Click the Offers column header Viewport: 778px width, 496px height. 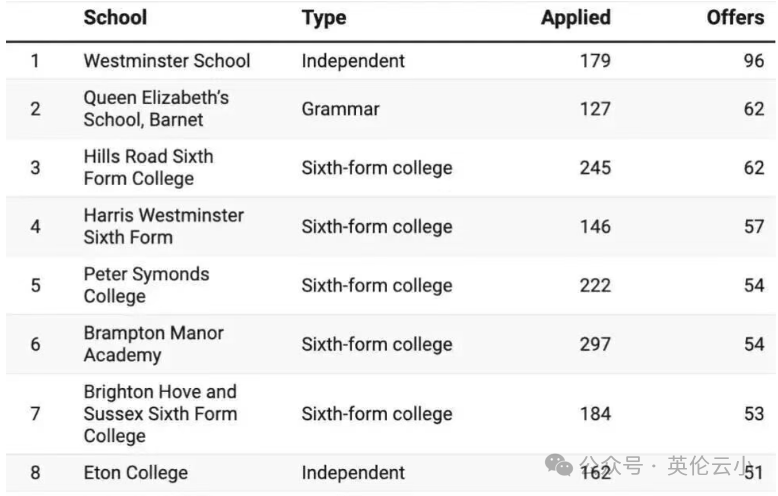coord(735,17)
